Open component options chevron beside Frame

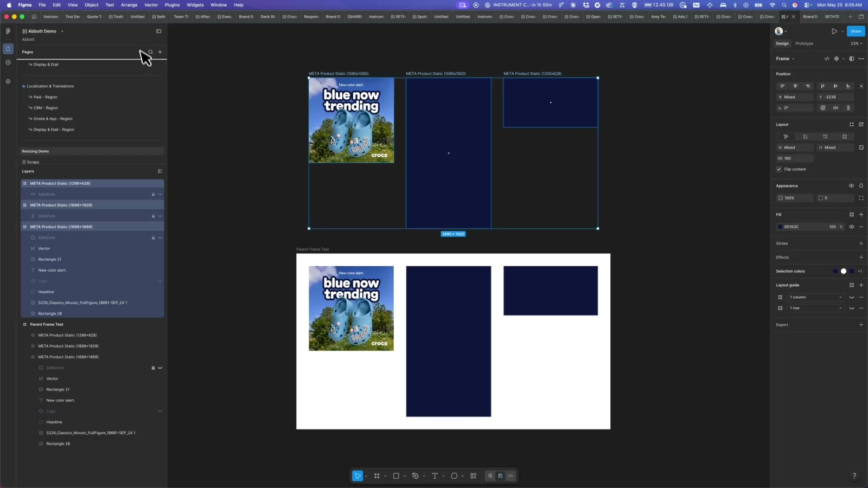point(844,59)
